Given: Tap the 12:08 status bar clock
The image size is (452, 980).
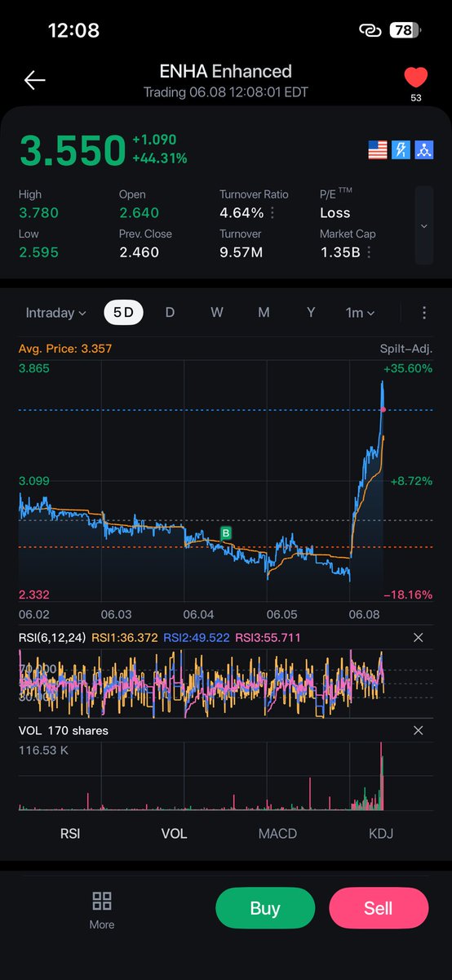Looking at the screenshot, I should (x=73, y=30).
